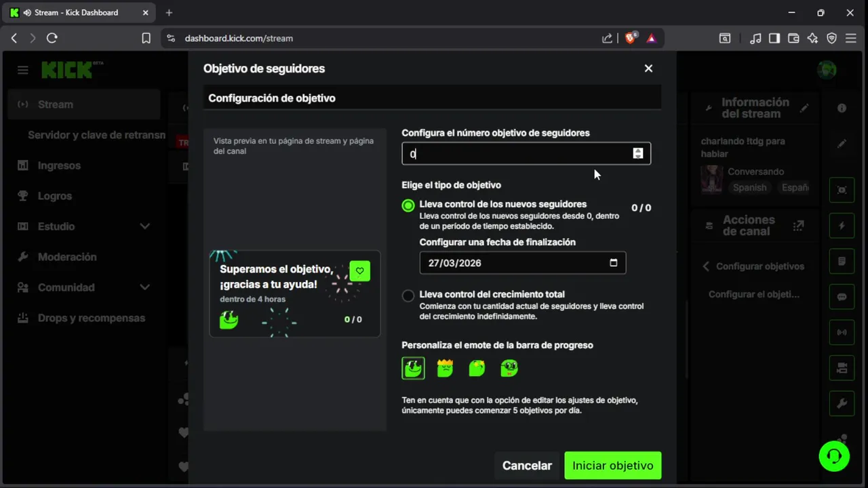The image size is (868, 488).
Task: Click the Spanish language tag
Action: tap(749, 188)
